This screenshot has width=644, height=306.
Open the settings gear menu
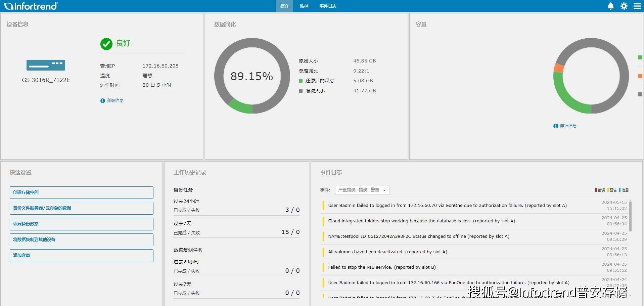[624, 6]
